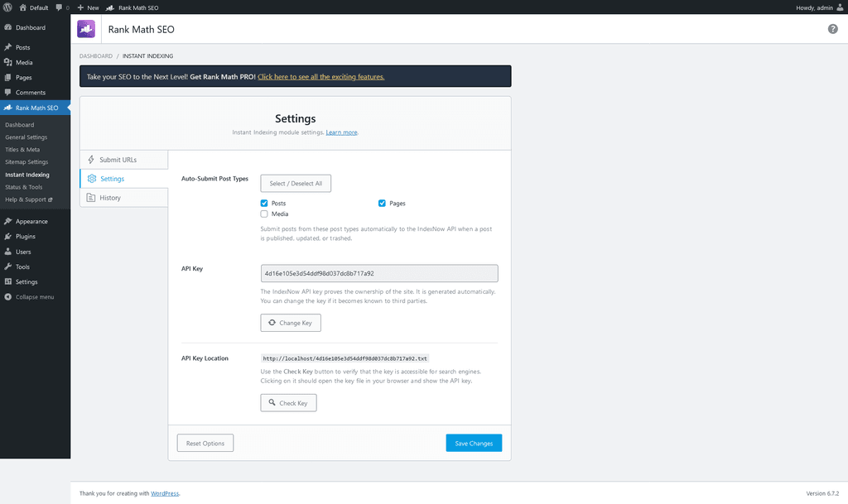
Task: Switch to Settings tab
Action: 124,179
